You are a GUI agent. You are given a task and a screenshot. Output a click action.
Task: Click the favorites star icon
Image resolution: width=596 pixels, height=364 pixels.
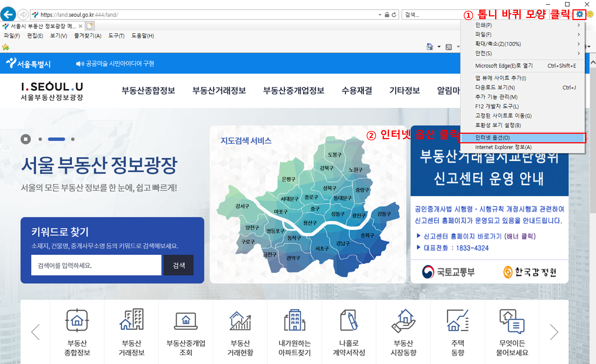[x=5, y=47]
